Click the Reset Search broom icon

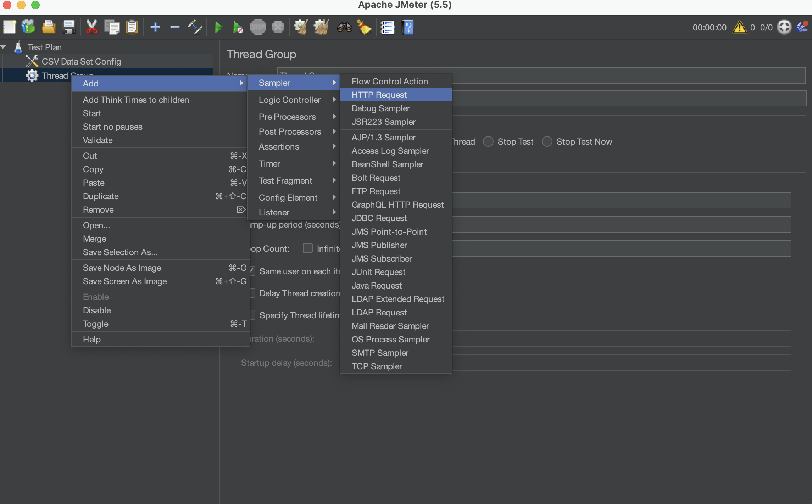(364, 27)
